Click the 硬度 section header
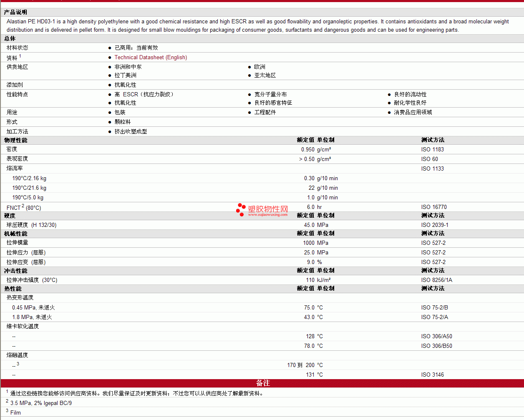Image resolution: width=524 pixels, height=420 pixels. tap(10, 216)
